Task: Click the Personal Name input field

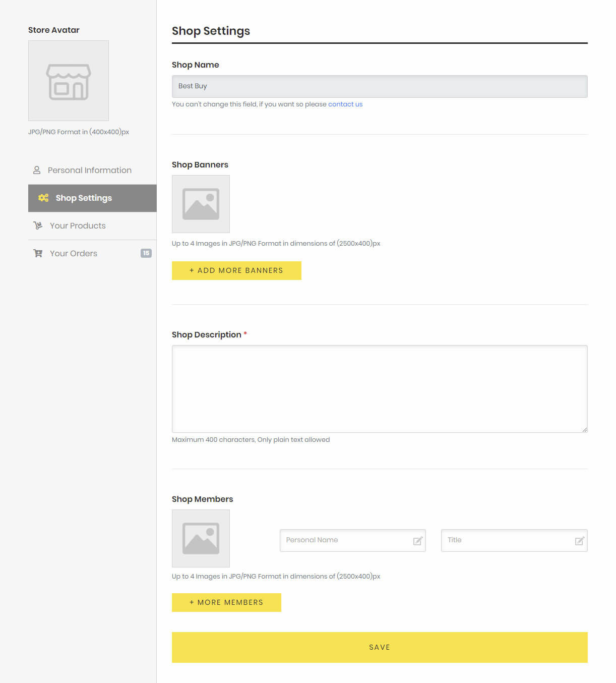Action: tap(353, 540)
